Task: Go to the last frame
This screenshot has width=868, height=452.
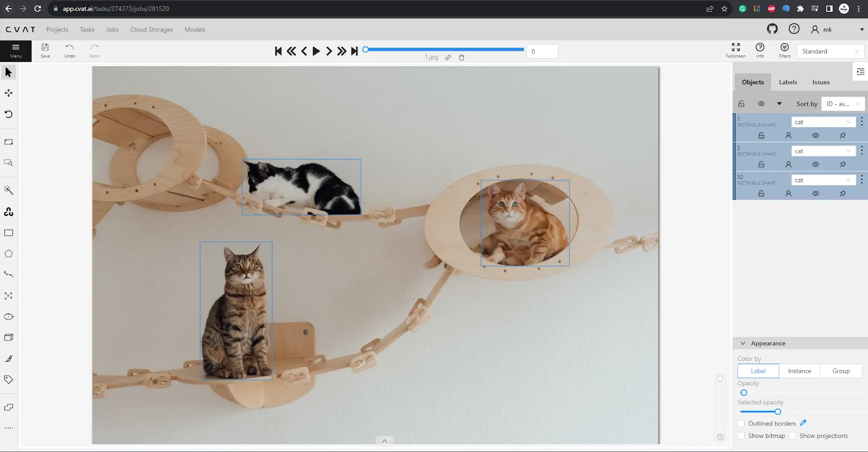Action: [354, 51]
